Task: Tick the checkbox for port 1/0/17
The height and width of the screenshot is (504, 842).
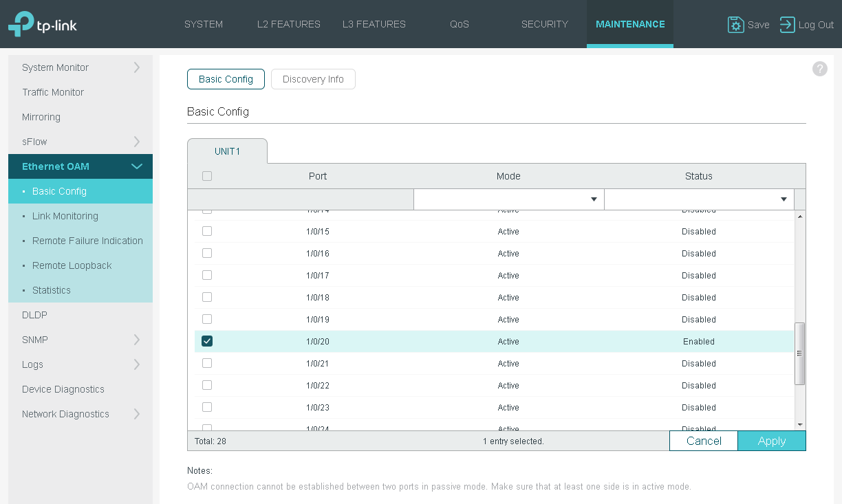Action: pyautogui.click(x=207, y=275)
